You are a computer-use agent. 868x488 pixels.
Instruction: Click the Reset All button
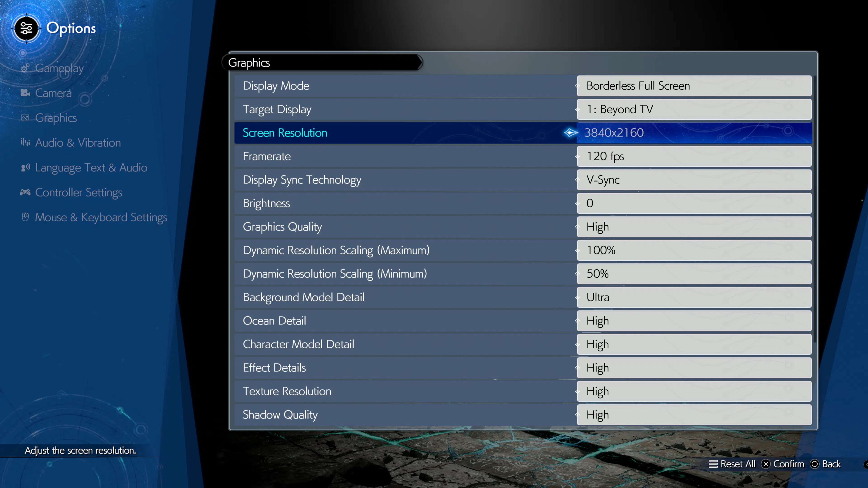pos(732,464)
